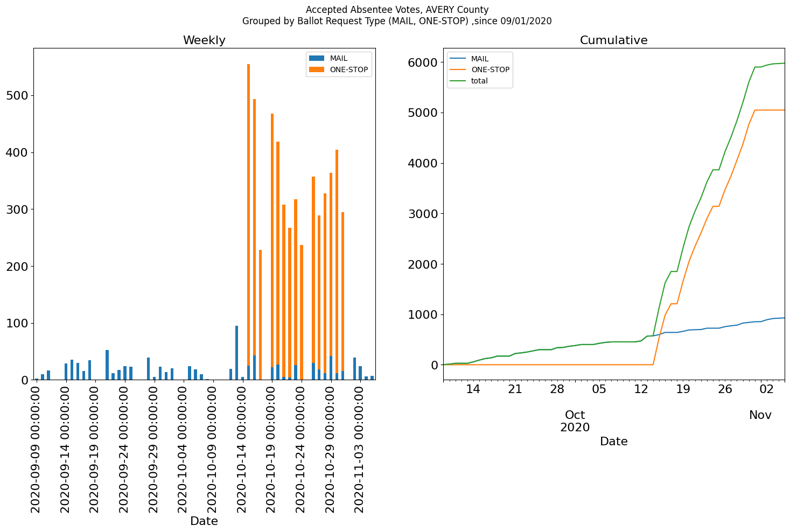Image resolution: width=790 pixels, height=532 pixels.
Task: Click the 'total' label in Cumulative legend
Action: (479, 81)
